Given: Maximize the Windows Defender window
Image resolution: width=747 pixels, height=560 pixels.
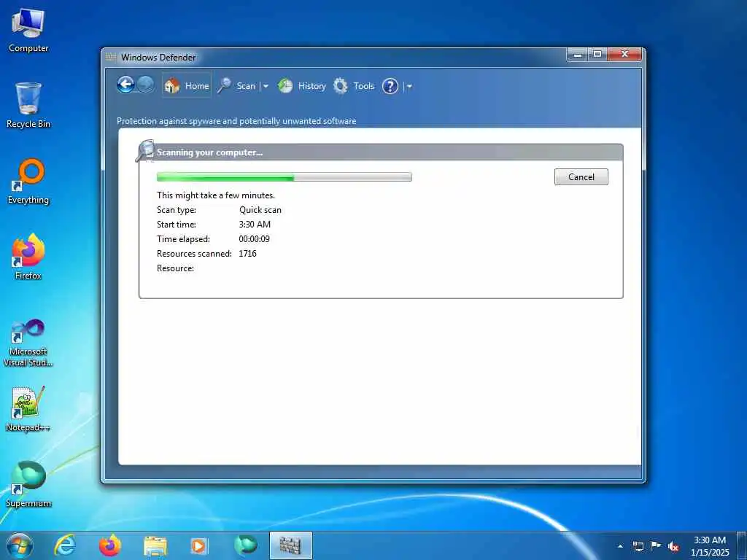Looking at the screenshot, I should click(x=597, y=55).
